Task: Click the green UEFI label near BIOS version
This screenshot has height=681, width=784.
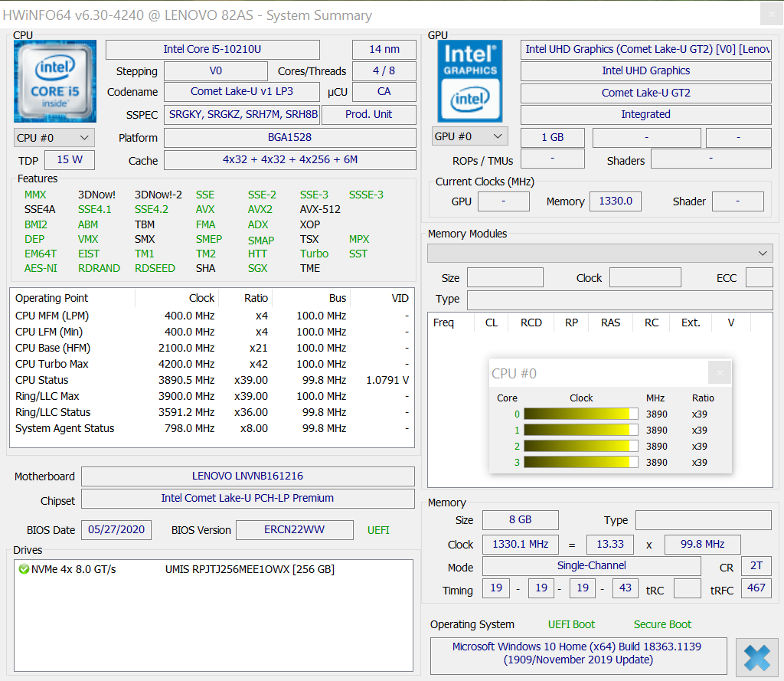Action: [x=378, y=530]
